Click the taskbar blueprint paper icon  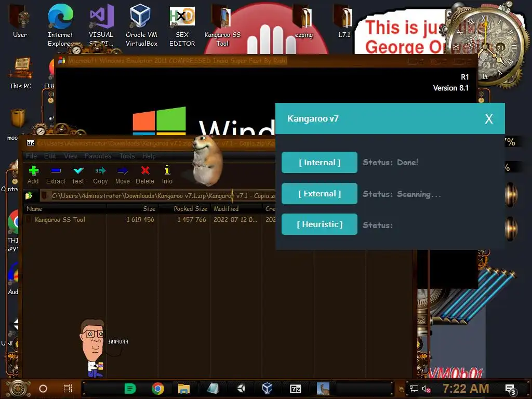pyautogui.click(x=212, y=389)
